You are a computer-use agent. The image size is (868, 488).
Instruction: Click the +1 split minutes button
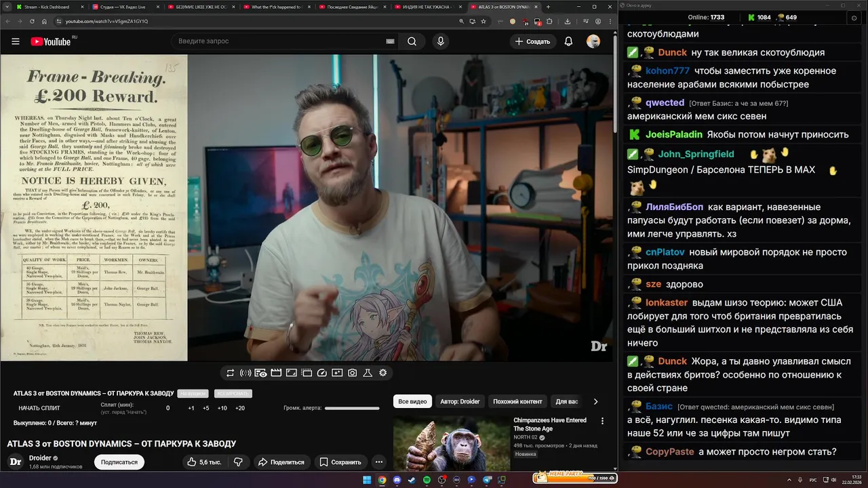click(x=191, y=408)
